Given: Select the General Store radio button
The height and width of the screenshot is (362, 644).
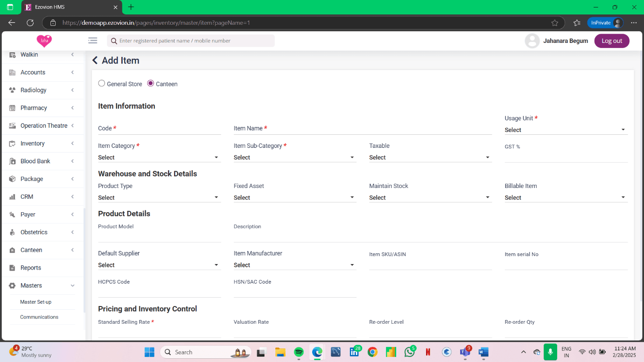Looking at the screenshot, I should [102, 84].
